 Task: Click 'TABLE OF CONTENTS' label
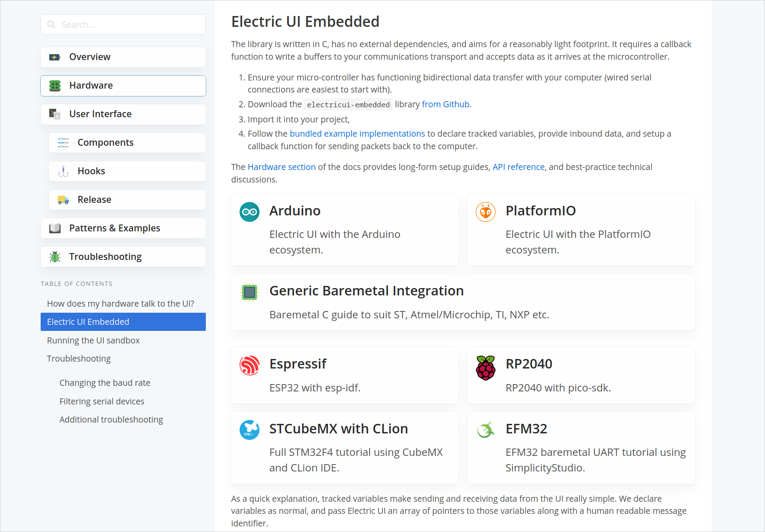coord(77,284)
